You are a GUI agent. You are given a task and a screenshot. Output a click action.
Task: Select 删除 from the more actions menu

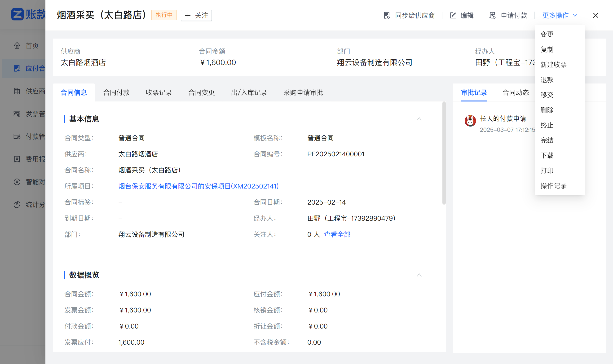547,110
